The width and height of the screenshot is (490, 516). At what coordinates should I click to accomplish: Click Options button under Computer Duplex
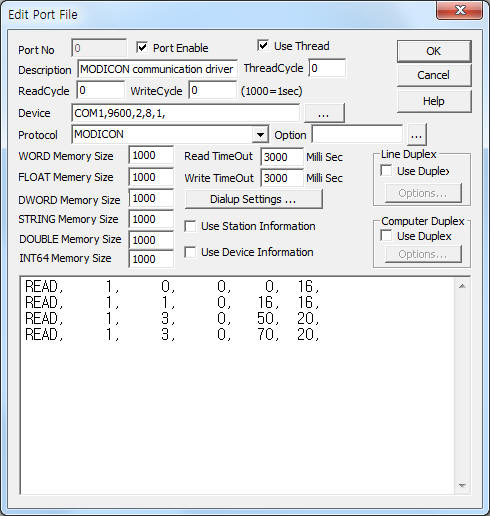423,254
